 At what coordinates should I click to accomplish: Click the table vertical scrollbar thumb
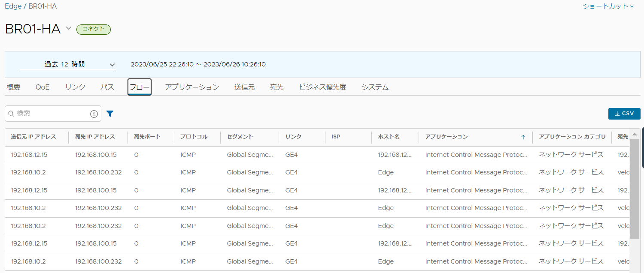(x=635, y=189)
